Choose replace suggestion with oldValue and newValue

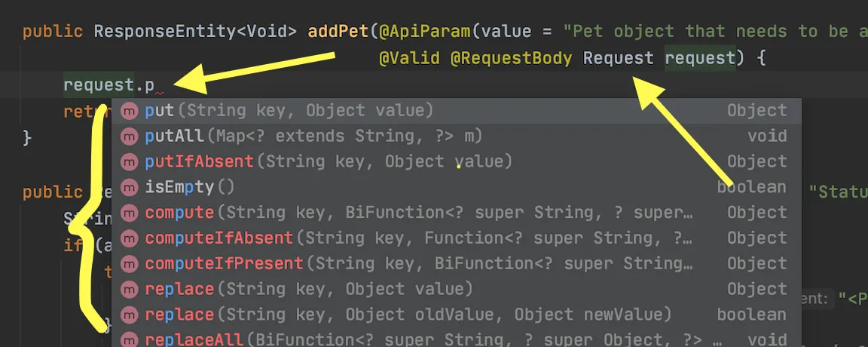pyautogui.click(x=407, y=315)
